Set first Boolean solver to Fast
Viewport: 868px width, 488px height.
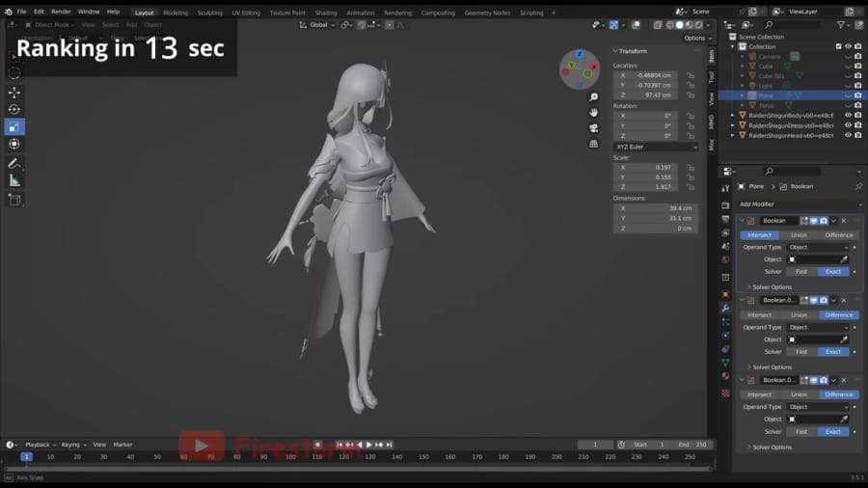click(x=801, y=272)
